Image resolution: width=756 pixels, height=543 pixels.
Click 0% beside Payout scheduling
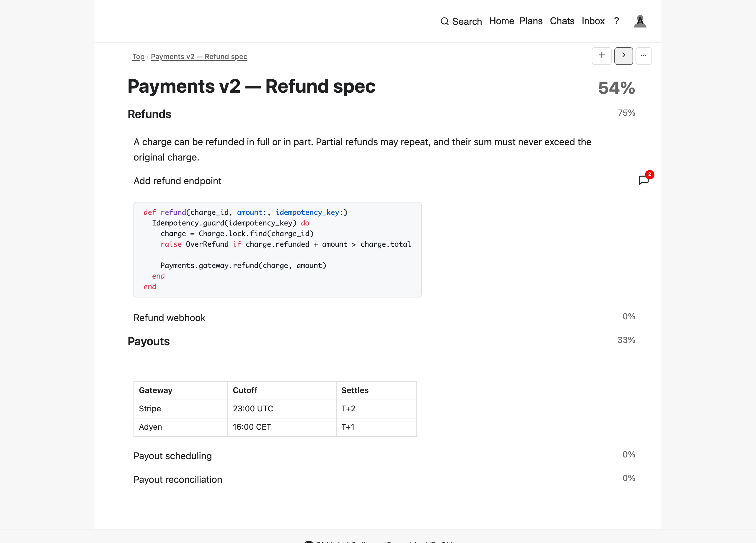coord(629,454)
